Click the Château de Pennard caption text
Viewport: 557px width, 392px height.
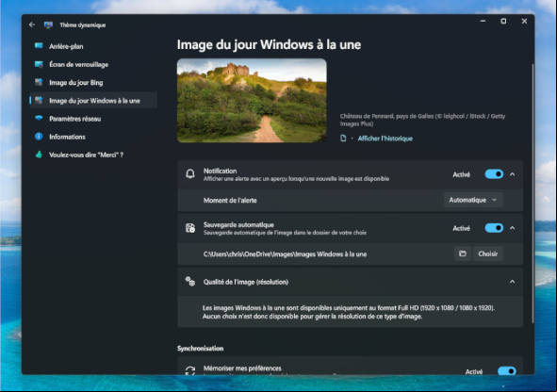click(422, 120)
